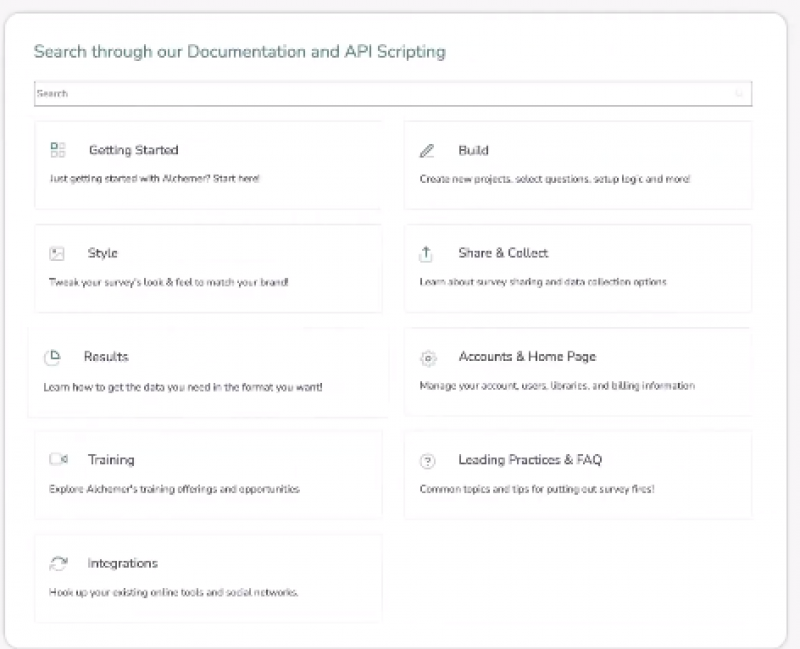Click the Getting Started grid icon
The image size is (800, 649).
point(58,150)
